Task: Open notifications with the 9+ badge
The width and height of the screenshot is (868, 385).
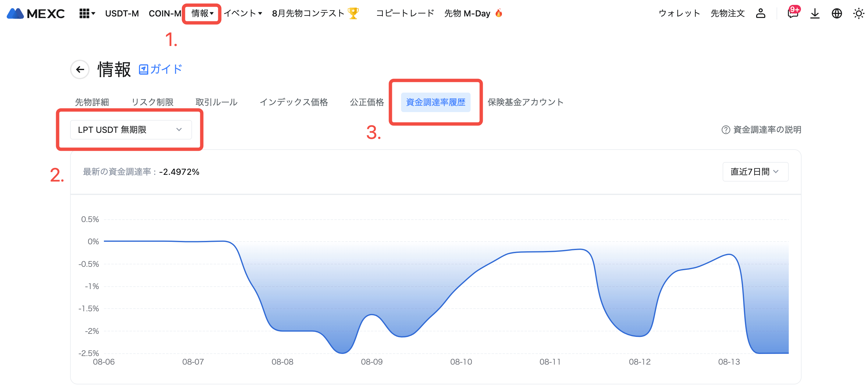Action: [792, 13]
